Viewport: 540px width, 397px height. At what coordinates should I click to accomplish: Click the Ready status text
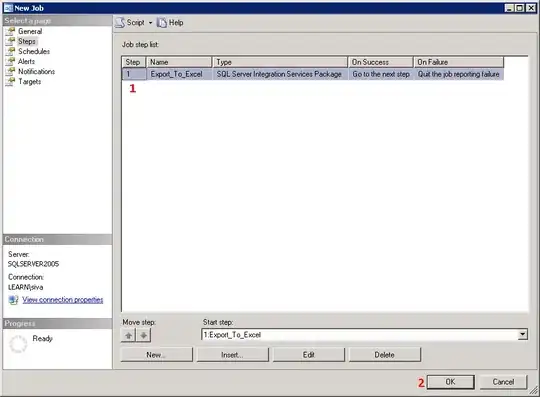[x=42, y=338]
